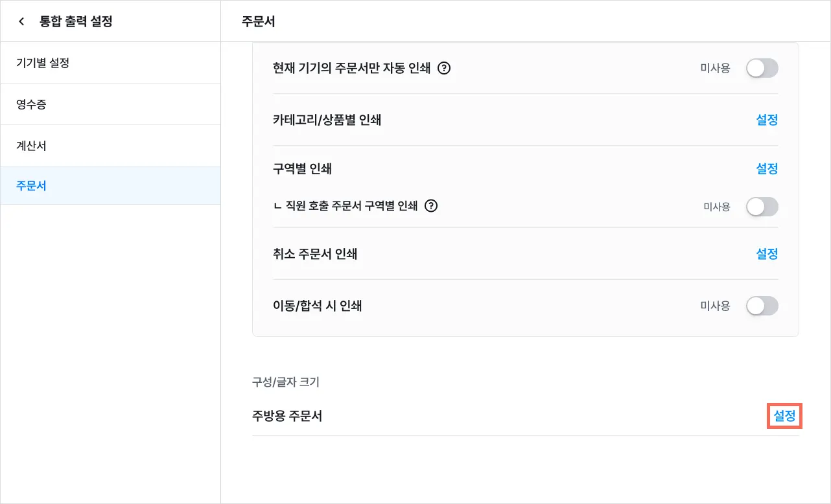Viewport: 831px width, 504px height.
Task: Click 미사용 label beside 이동/합석 시 인쇄
Action: (715, 306)
